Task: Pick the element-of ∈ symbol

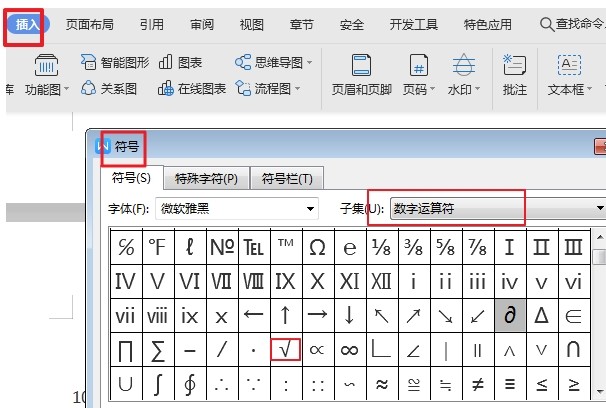Action: 574,315
